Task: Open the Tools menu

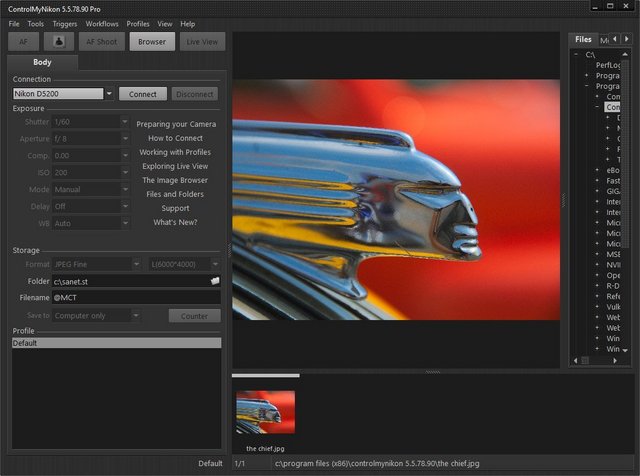Action: pos(36,24)
